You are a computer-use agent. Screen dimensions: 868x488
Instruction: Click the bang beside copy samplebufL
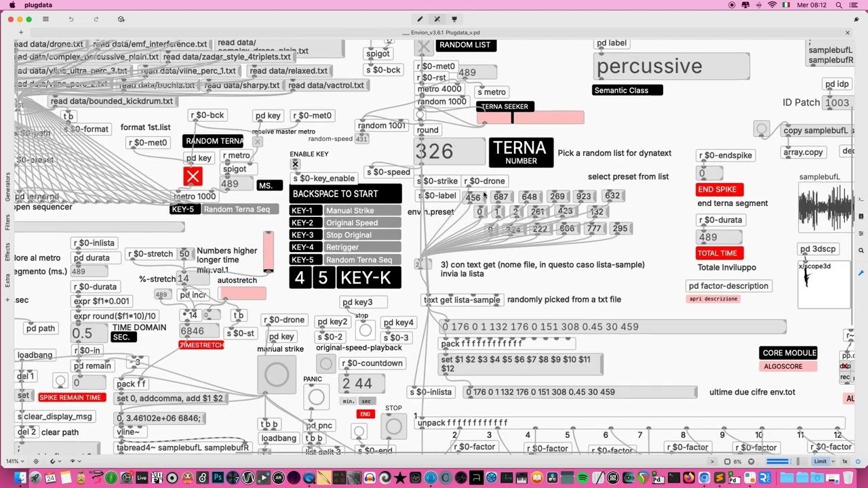pos(762,129)
